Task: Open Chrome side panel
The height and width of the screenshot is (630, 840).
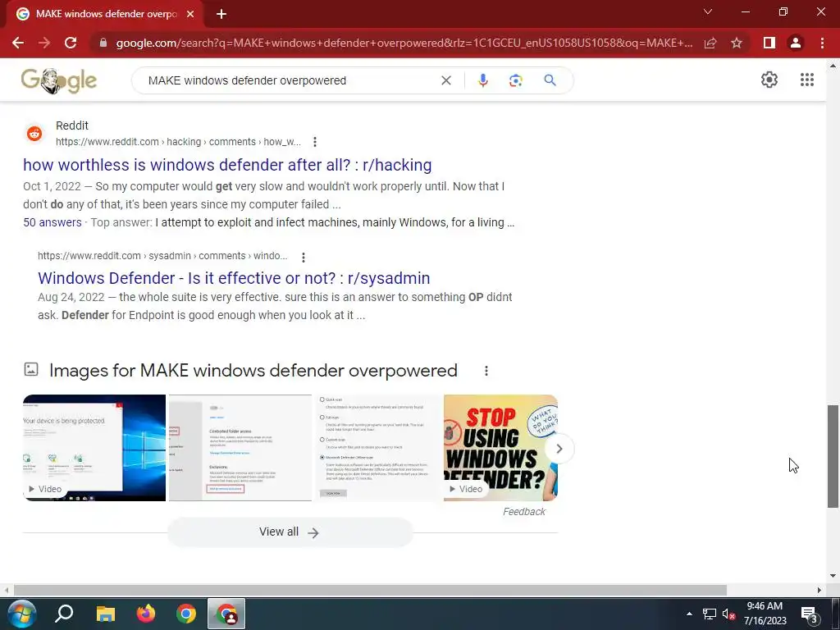Action: coord(769,43)
